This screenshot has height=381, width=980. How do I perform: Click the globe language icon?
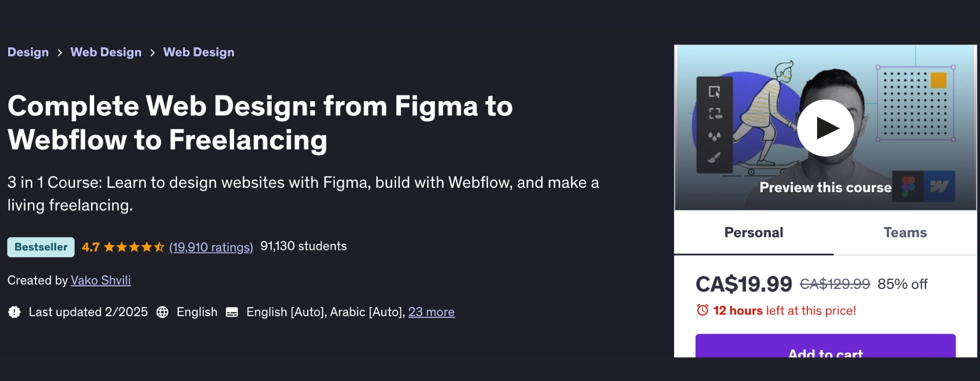pyautogui.click(x=162, y=312)
